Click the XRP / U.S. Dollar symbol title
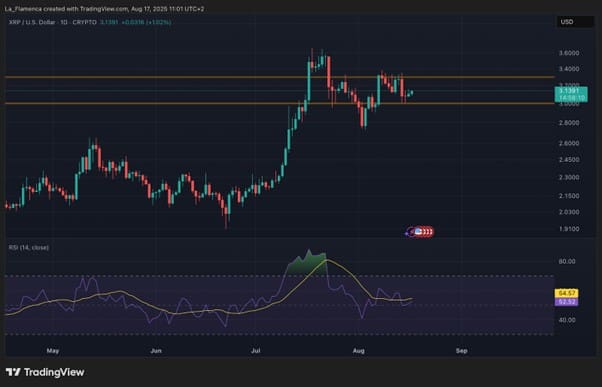 [x=52, y=22]
